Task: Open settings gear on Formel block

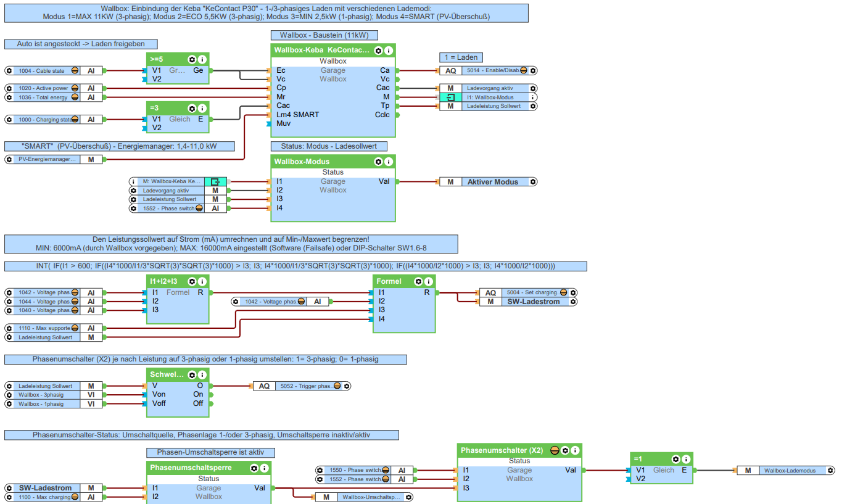Action: [x=418, y=281]
